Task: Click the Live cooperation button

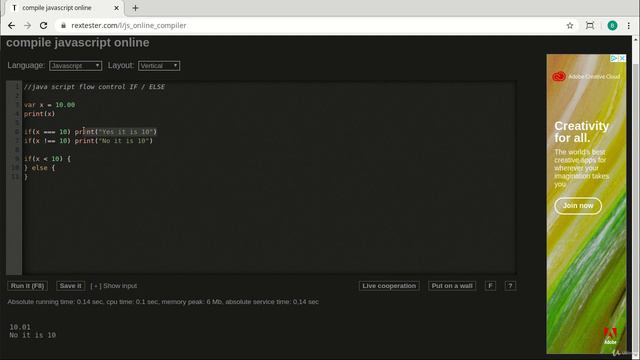Action: pos(389,286)
